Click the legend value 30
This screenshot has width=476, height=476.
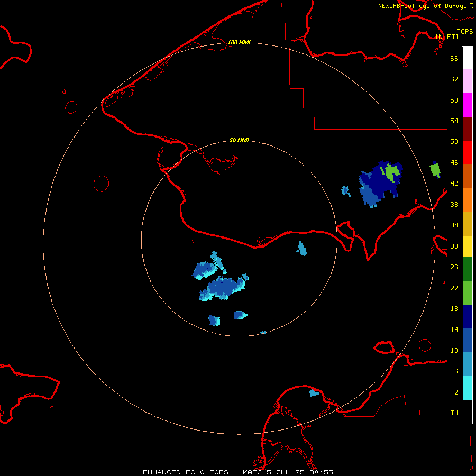(454, 246)
